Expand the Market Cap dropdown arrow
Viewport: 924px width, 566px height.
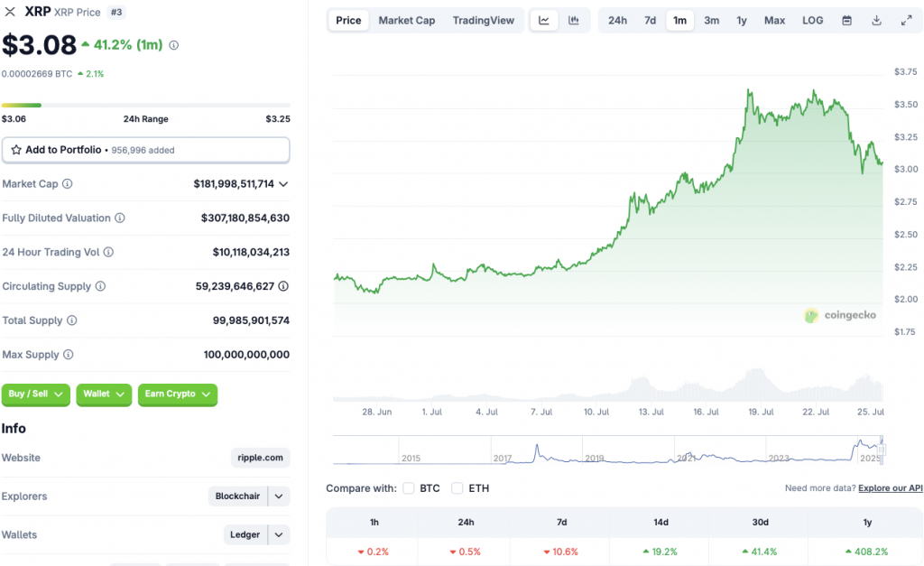point(282,183)
